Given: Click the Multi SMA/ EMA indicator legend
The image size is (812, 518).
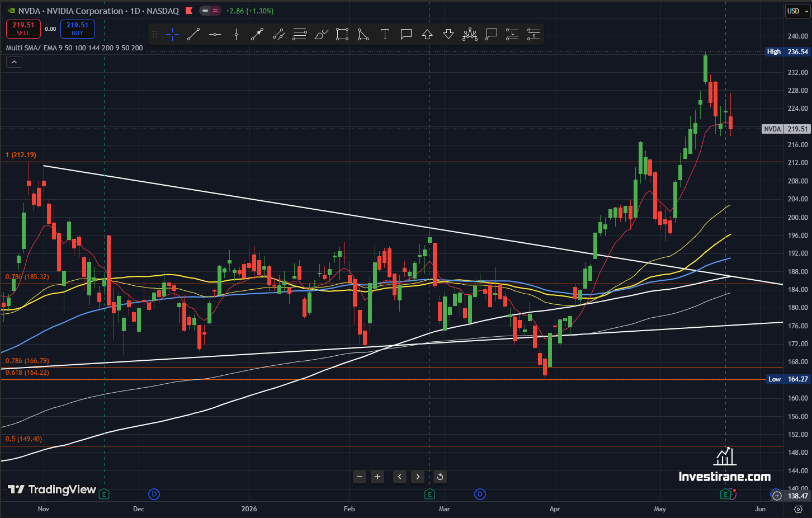Looking at the screenshot, I should 74,48.
